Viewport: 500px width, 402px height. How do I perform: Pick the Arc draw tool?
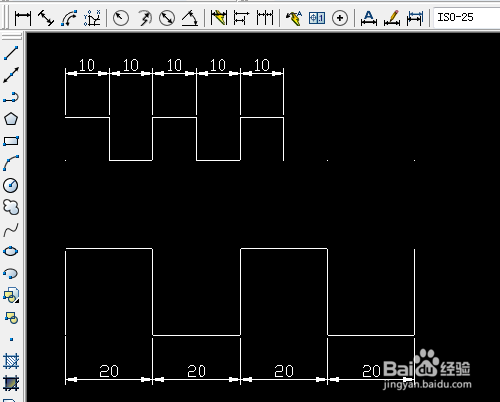point(11,163)
